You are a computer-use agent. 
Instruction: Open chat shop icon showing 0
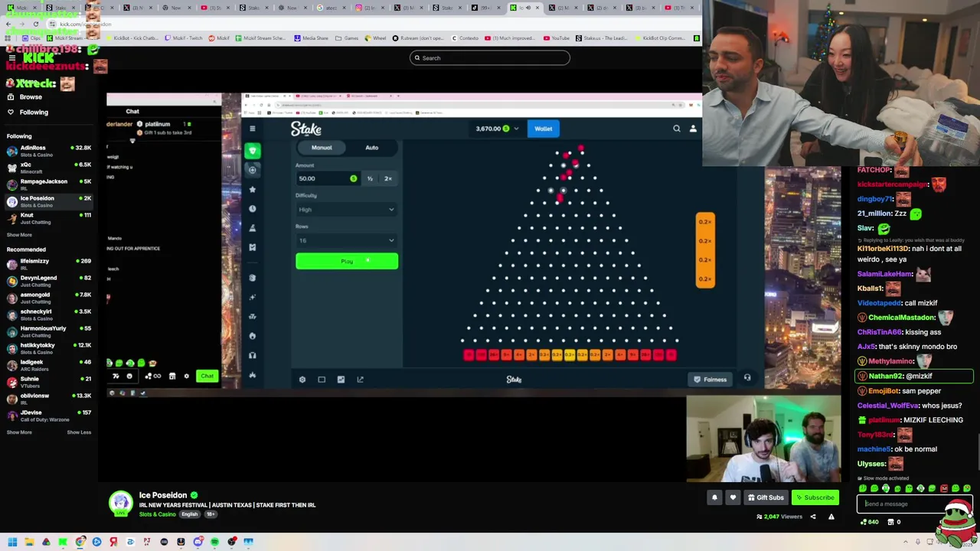tap(893, 522)
